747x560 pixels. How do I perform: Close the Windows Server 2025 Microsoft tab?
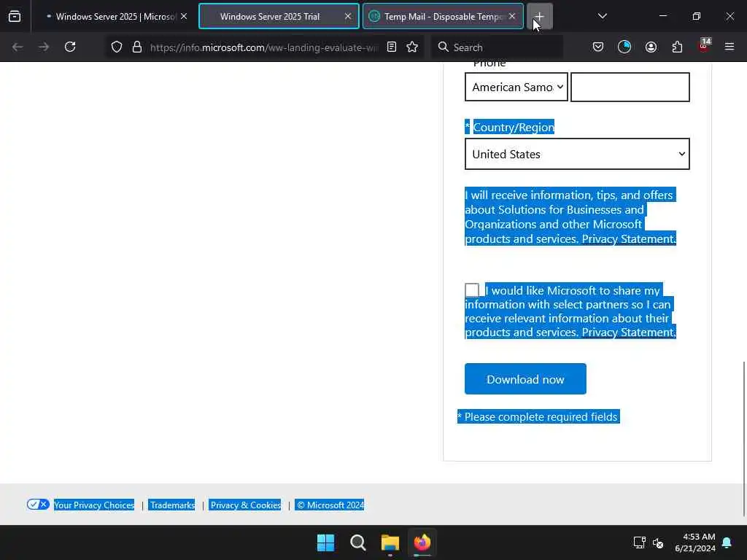(x=184, y=16)
